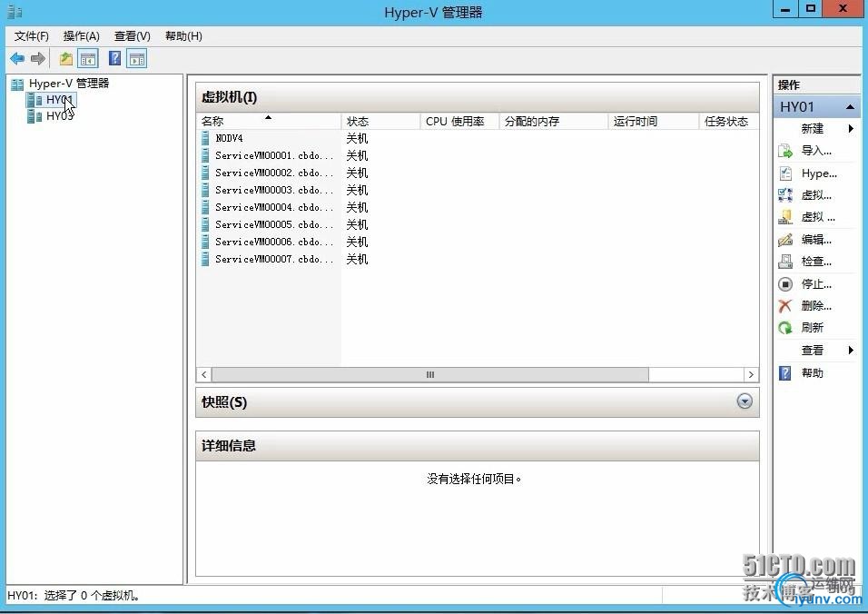Click the 删除... action link
Viewport: 868px width, 614px height.
816,305
